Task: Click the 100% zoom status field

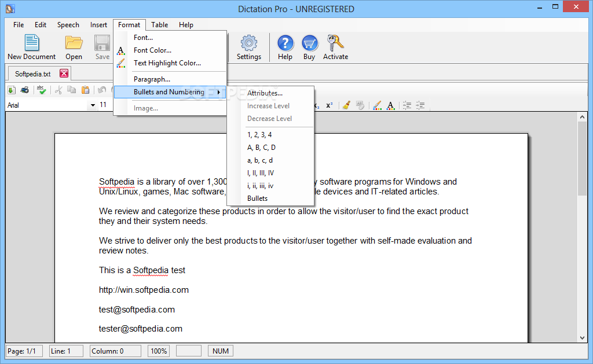Action: (x=159, y=351)
